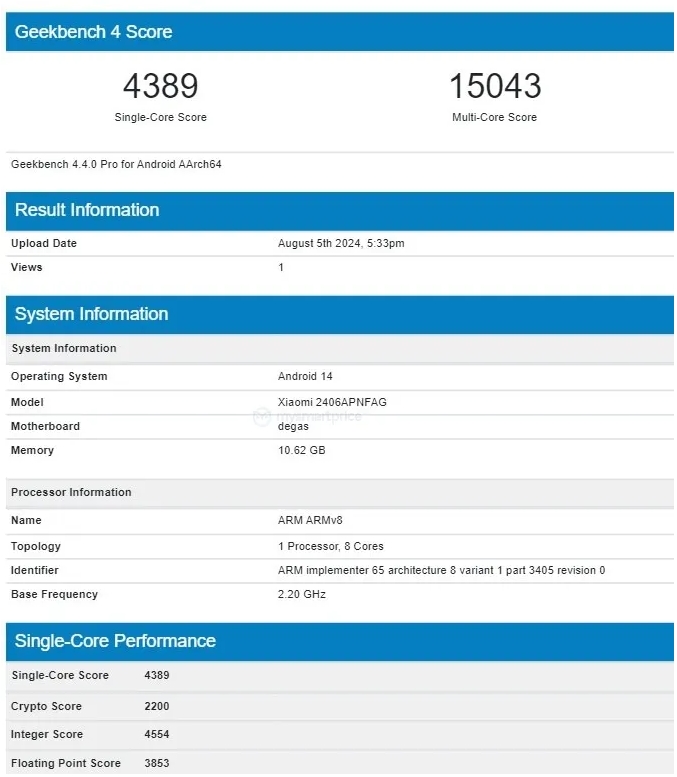Click the blue System Information section header

91,314
